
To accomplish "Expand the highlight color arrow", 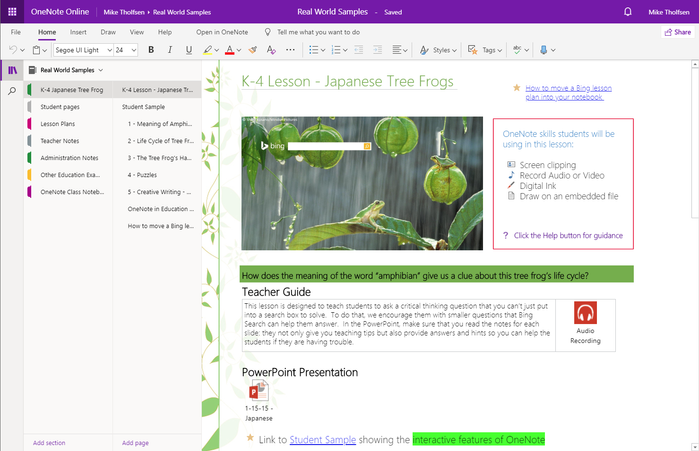I will [217, 50].
